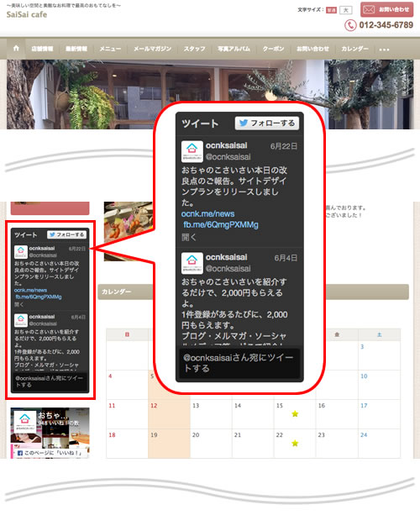Set font size to 普通

pos(331,10)
